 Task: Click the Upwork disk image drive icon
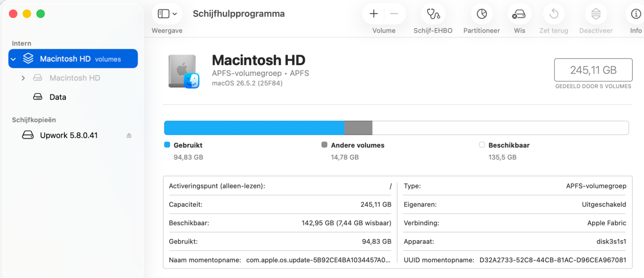coord(28,135)
